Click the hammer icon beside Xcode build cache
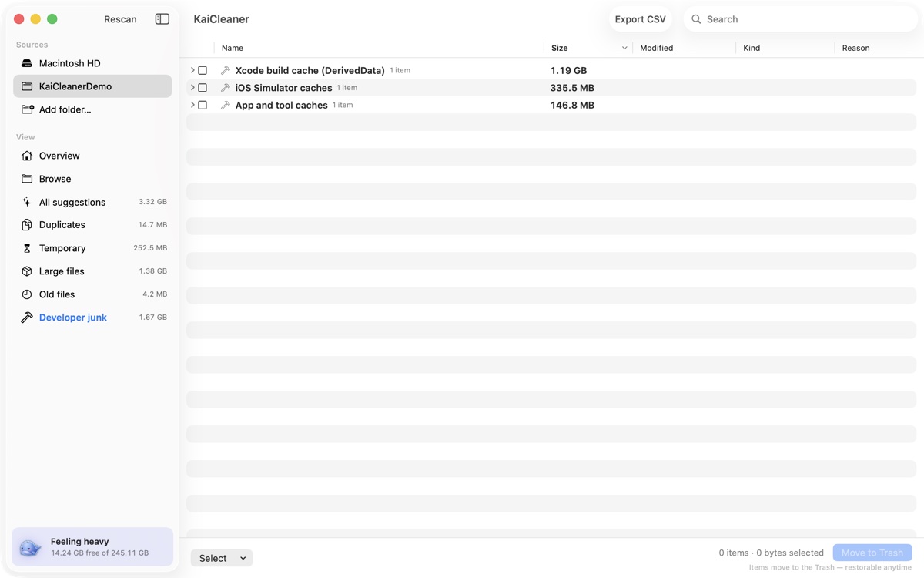924x578 pixels. click(225, 70)
